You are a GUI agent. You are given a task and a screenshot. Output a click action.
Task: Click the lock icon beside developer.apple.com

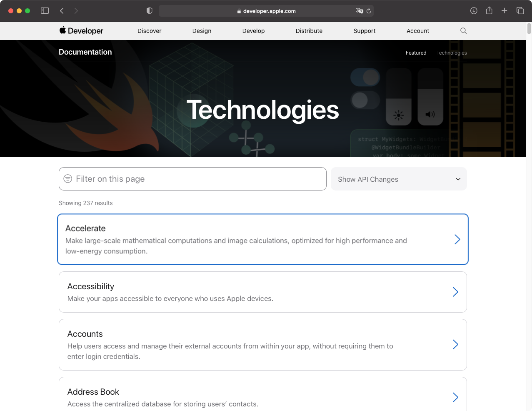239,11
